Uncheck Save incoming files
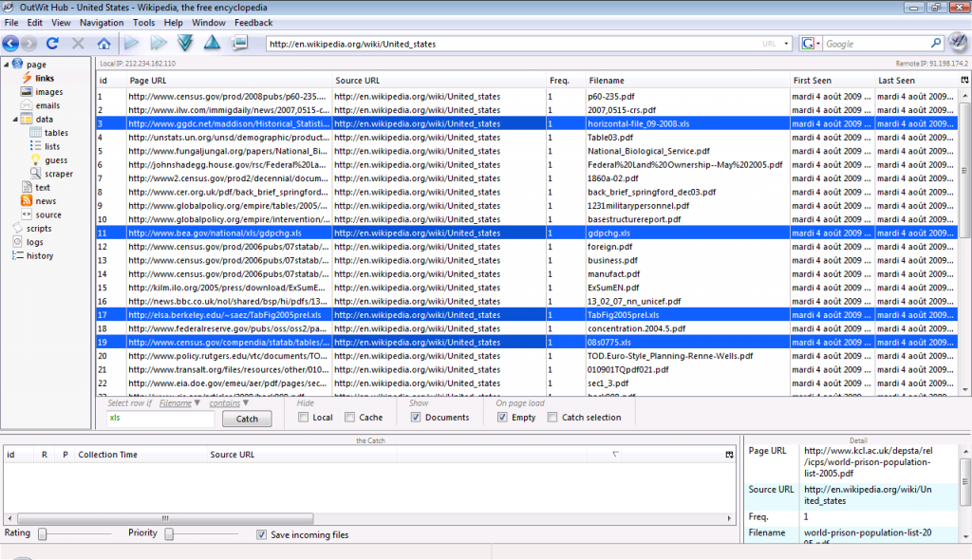The width and height of the screenshot is (972, 560). click(x=262, y=533)
